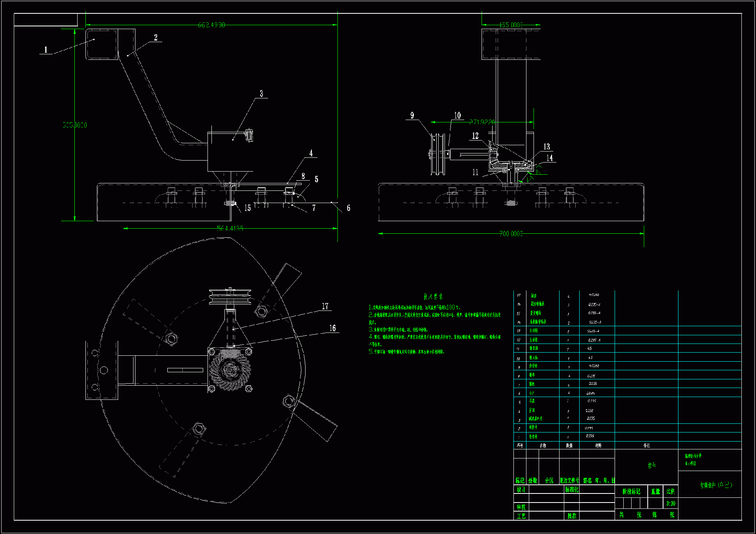Image resolution: width=756 pixels, height=534 pixels.
Task: Select part callout number 1
Action: click(46, 50)
